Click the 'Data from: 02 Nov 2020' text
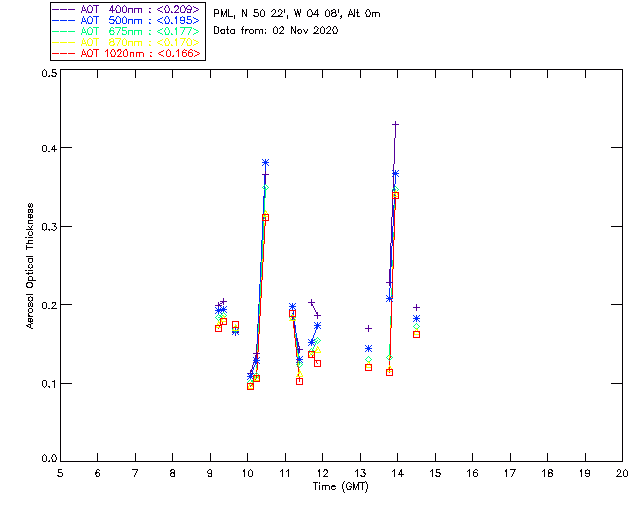This screenshot has height=512, width=640. coord(276,30)
